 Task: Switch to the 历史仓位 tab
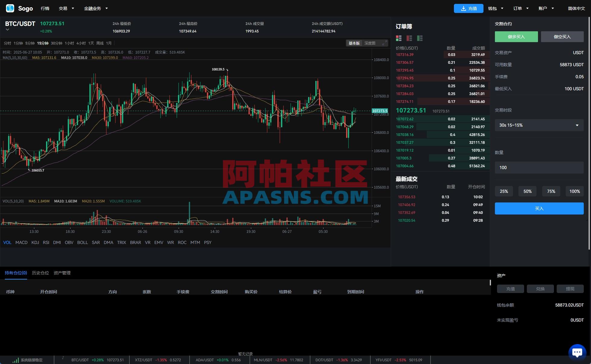(40, 273)
